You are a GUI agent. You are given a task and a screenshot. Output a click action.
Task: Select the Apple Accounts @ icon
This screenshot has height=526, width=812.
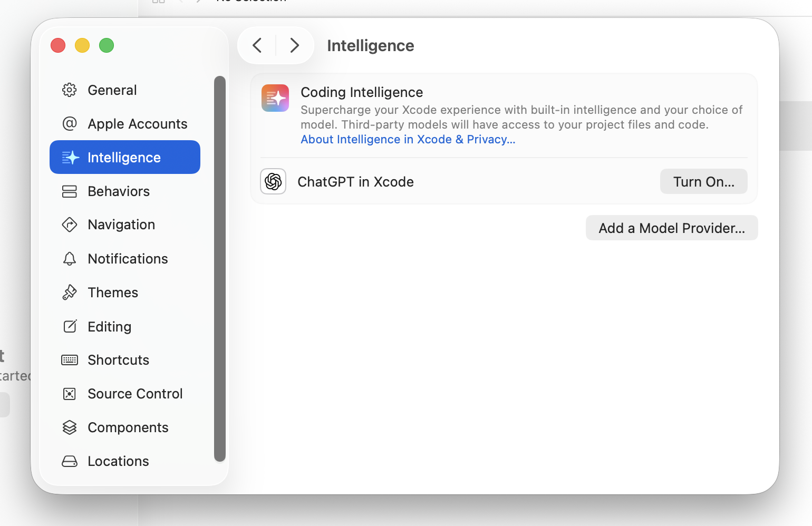(x=69, y=123)
